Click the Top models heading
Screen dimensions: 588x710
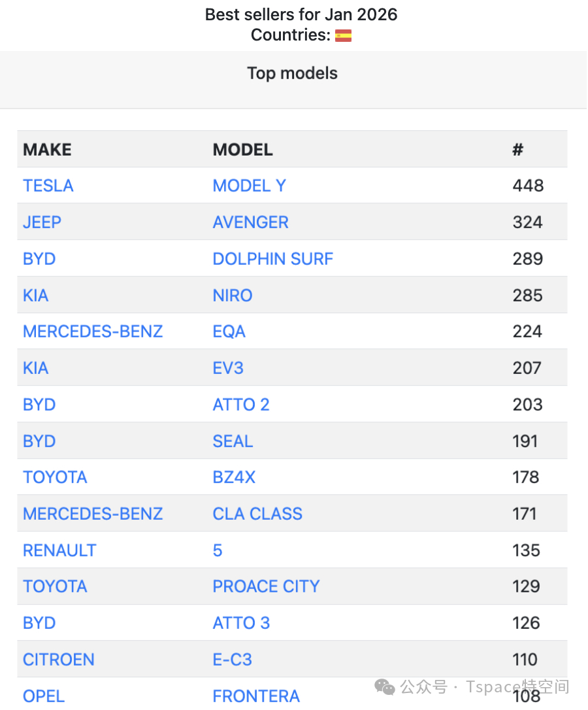(x=292, y=73)
